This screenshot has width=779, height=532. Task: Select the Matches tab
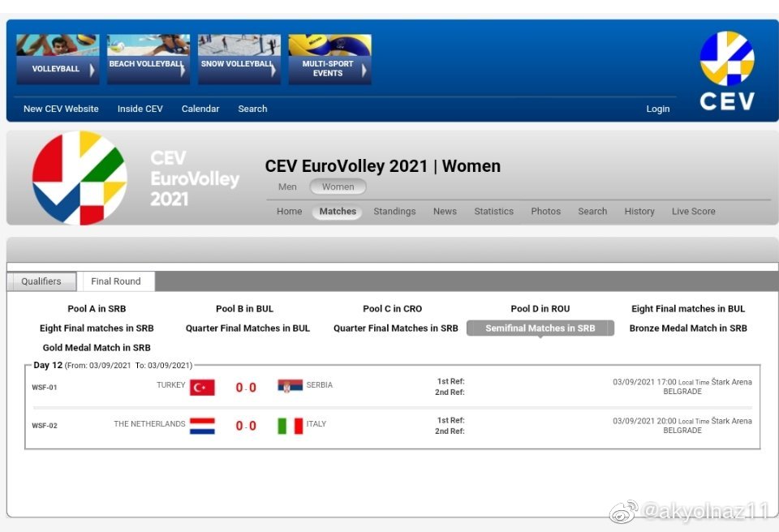[338, 211]
